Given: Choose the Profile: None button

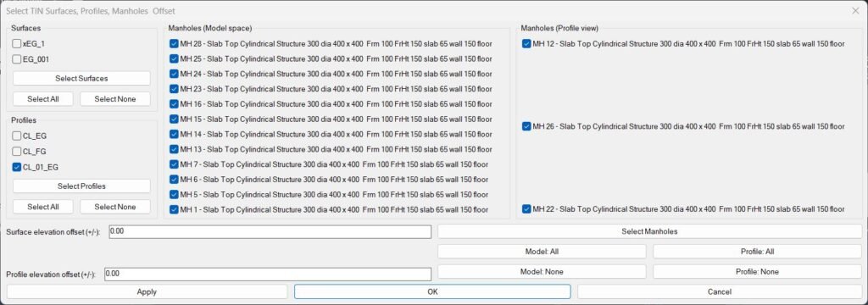Looking at the screenshot, I should click(x=757, y=272).
